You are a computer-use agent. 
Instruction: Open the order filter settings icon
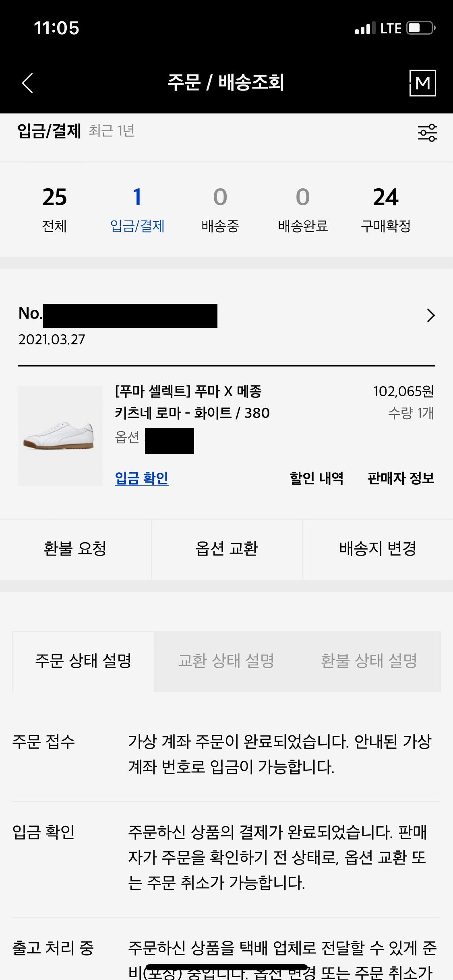click(x=427, y=133)
